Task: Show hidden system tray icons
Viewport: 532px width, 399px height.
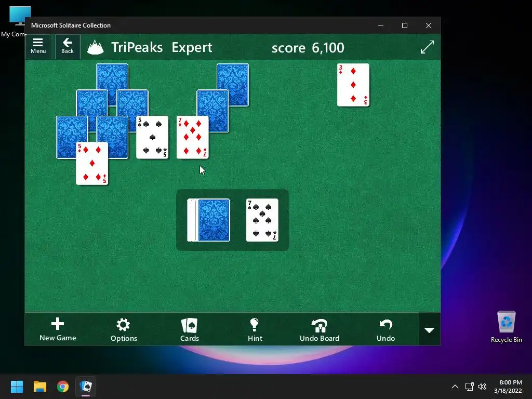Action: [455, 387]
